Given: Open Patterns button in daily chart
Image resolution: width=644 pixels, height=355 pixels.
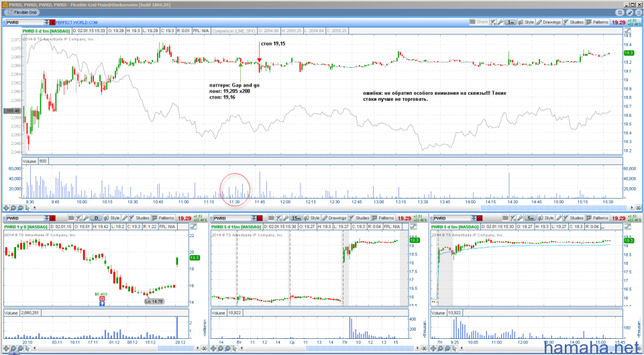Looking at the screenshot, I should tap(163, 218).
